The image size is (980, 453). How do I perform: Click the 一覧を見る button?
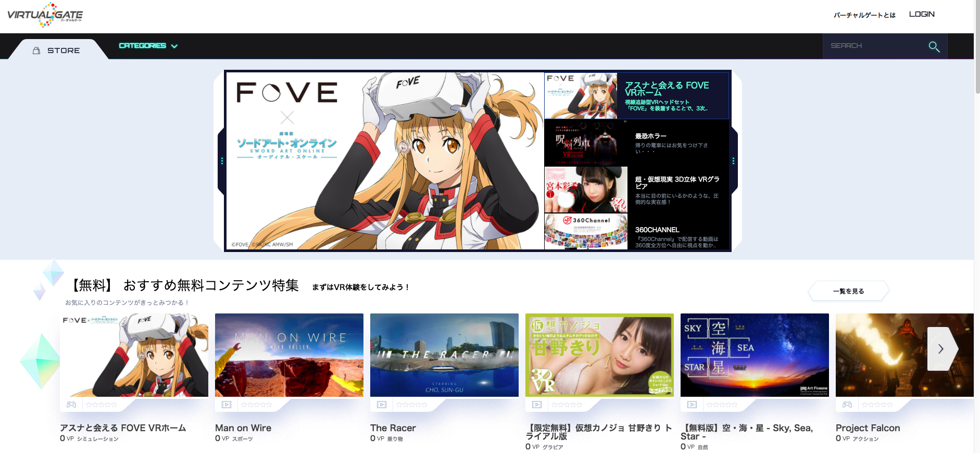[x=848, y=291]
